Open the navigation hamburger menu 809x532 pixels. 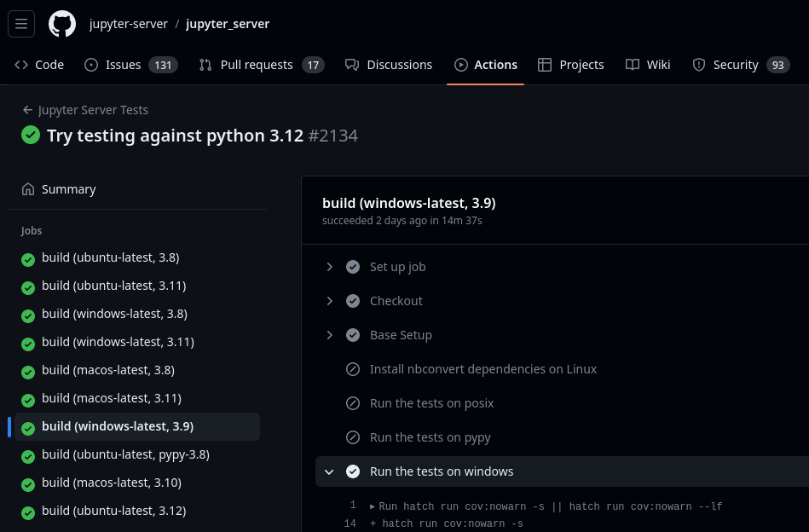21,24
